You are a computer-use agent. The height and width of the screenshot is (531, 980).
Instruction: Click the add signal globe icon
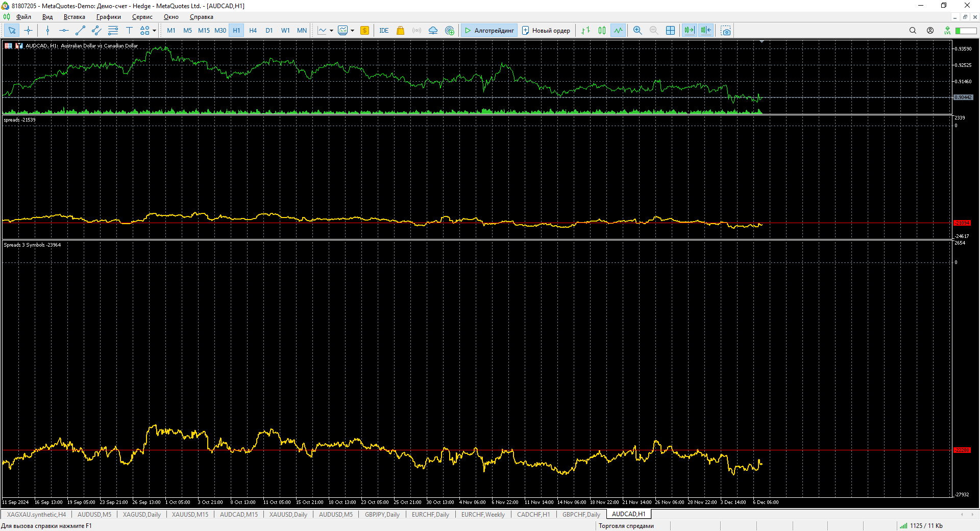coord(450,31)
